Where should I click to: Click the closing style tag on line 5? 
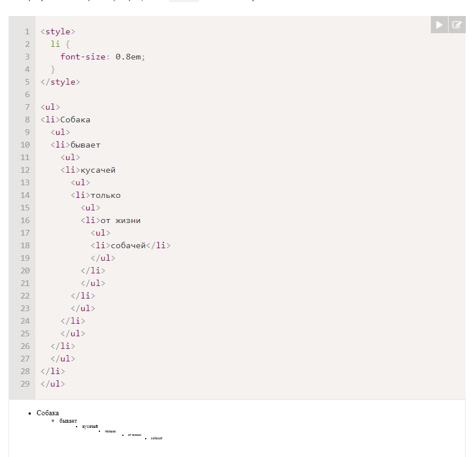60,82
